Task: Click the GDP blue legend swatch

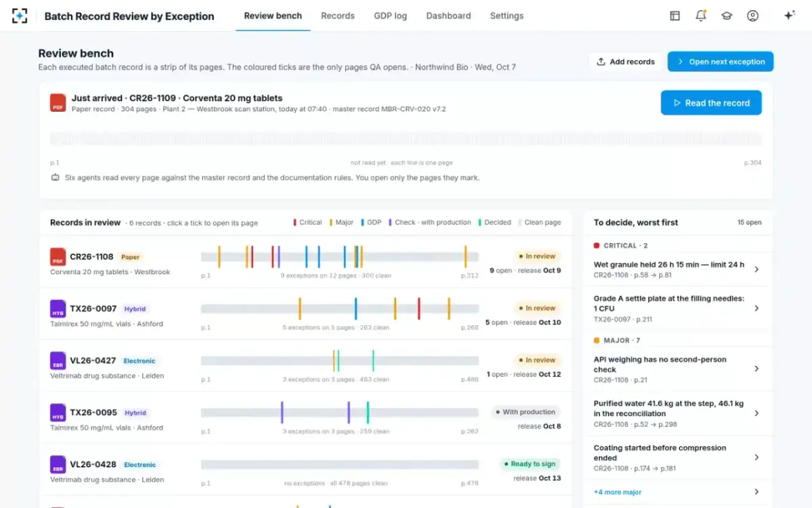Action: pos(363,222)
